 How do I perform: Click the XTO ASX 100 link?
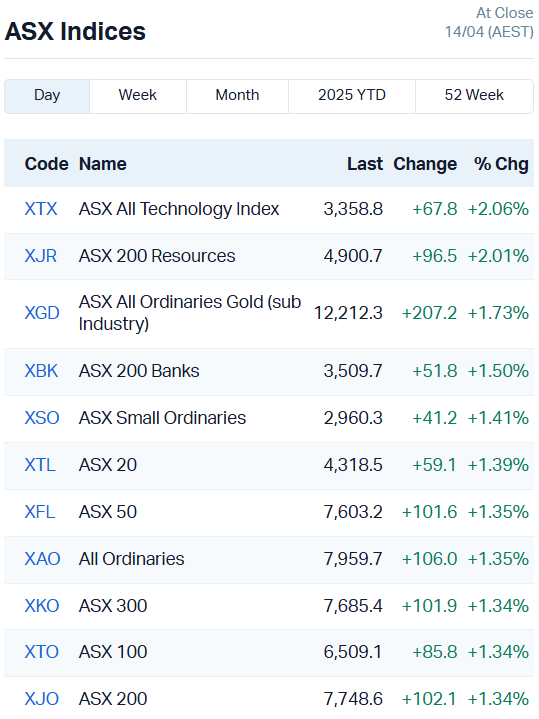point(42,652)
